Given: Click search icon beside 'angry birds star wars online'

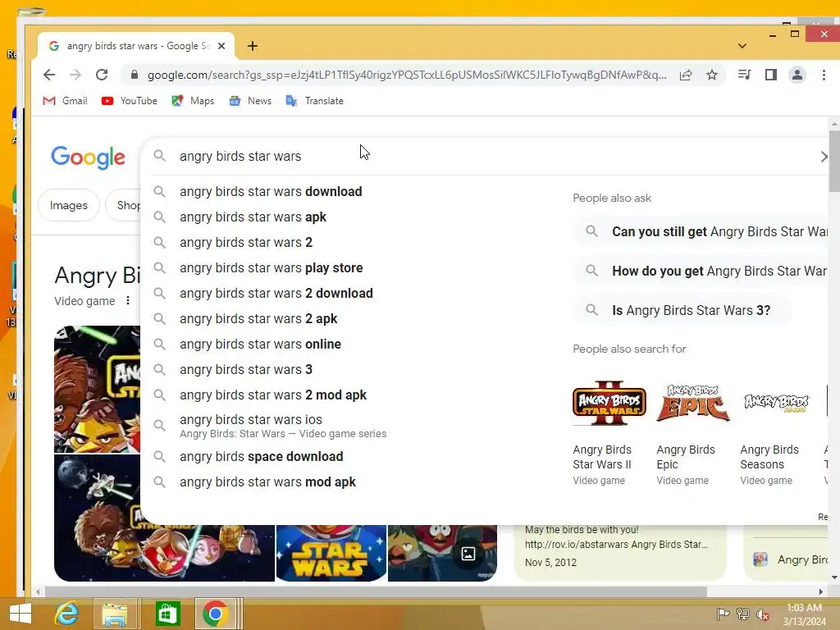Looking at the screenshot, I should pos(159,344).
